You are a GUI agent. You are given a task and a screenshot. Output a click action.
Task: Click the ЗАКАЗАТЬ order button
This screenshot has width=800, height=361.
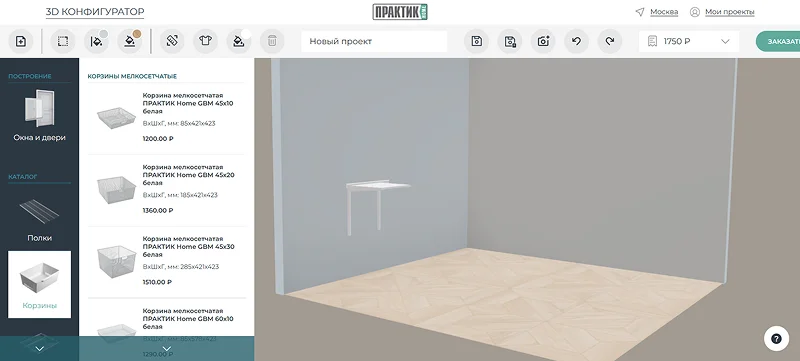click(x=778, y=41)
